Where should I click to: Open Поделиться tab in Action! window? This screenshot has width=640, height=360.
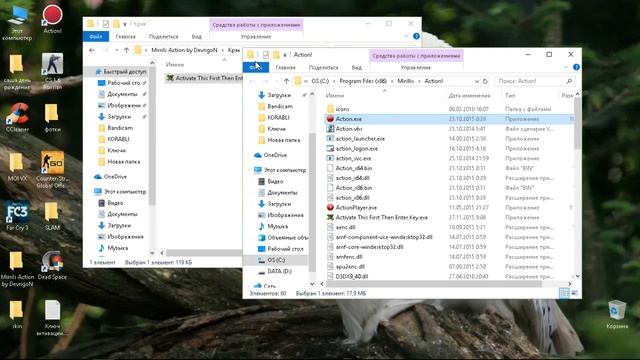(323, 67)
